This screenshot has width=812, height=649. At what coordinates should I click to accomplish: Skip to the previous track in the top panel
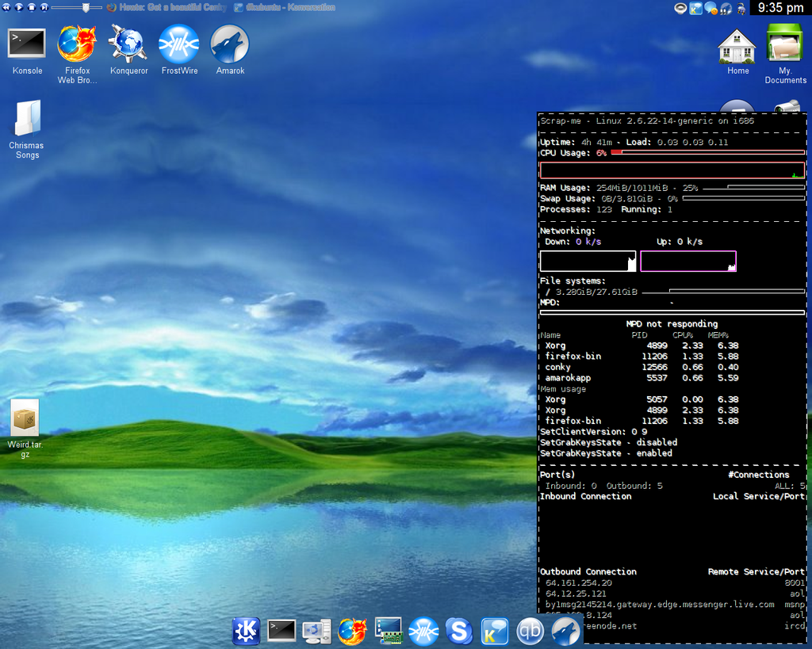6,7
